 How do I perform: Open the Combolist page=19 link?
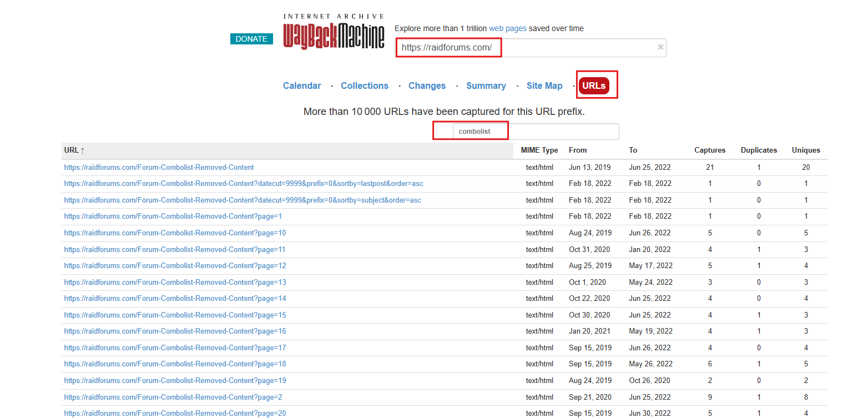(175, 380)
